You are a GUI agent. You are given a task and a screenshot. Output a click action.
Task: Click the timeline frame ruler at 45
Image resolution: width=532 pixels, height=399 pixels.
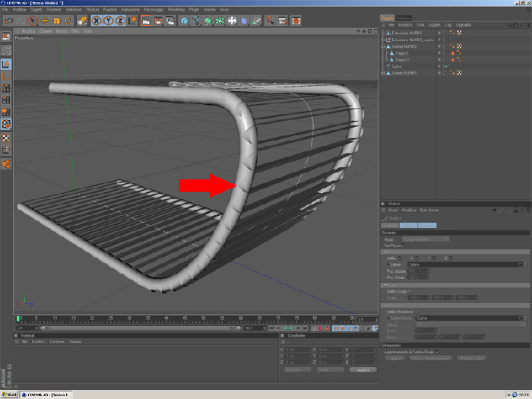[x=185, y=319]
